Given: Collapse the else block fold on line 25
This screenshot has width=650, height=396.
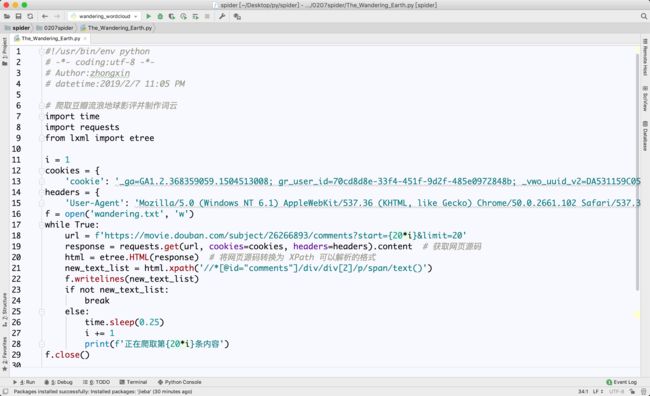Looking at the screenshot, I should tap(41, 311).
